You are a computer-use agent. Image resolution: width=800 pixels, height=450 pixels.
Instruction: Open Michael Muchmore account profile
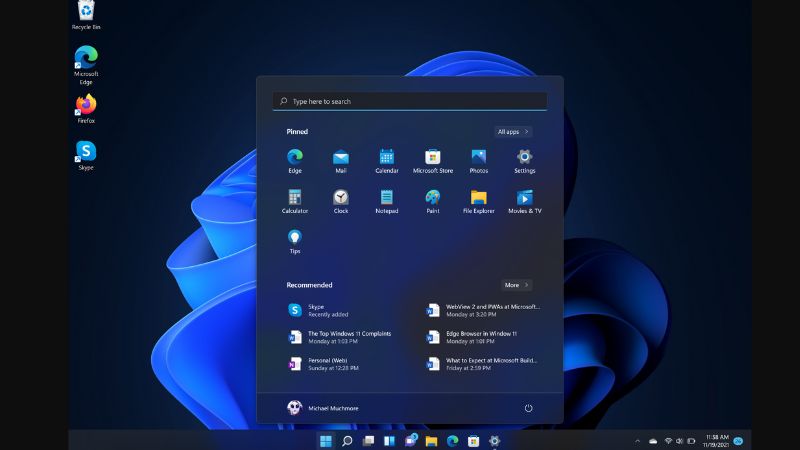click(323, 408)
